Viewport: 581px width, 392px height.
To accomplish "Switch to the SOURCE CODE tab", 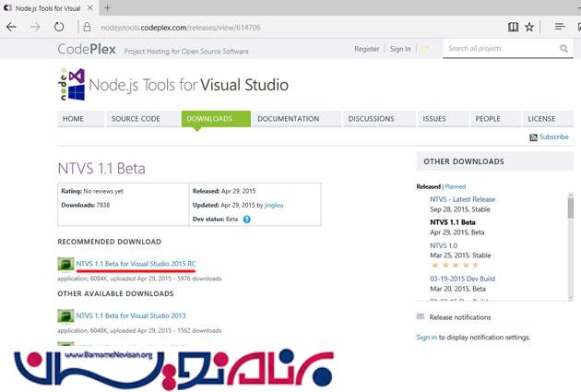I will coord(143,119).
